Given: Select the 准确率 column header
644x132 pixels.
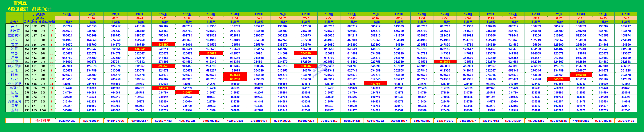Looking at the screenshot, I should click(43, 22).
